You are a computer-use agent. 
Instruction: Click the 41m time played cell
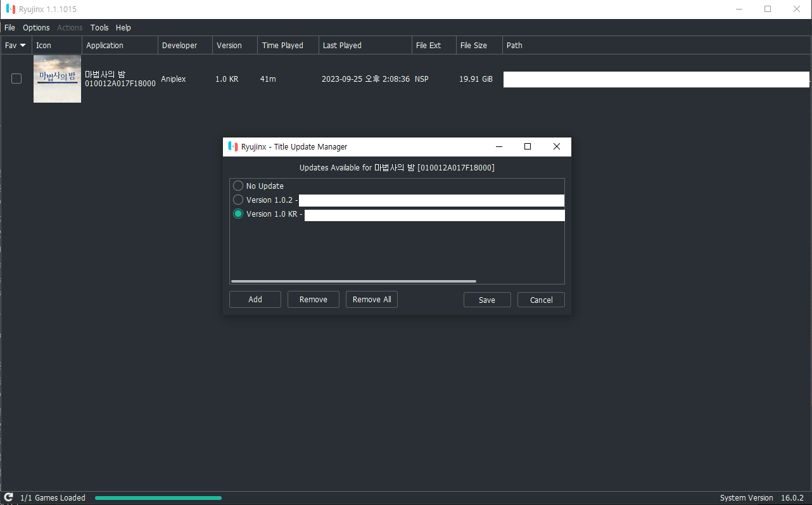click(268, 79)
